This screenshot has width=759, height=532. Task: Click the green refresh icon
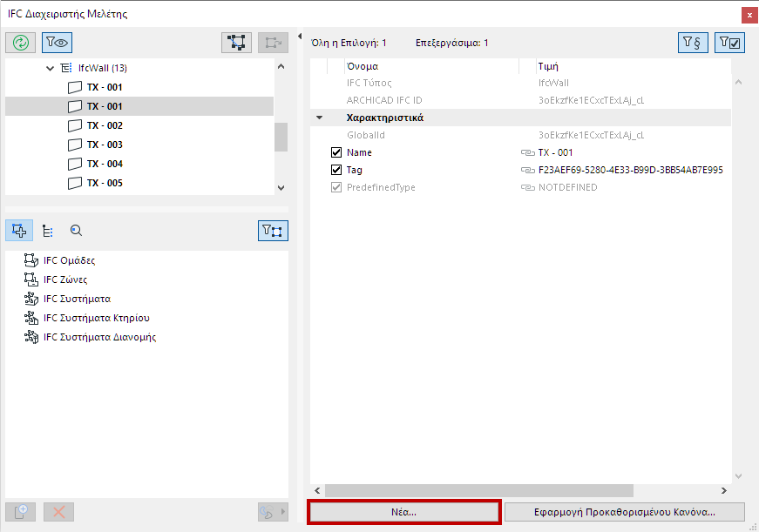20,43
